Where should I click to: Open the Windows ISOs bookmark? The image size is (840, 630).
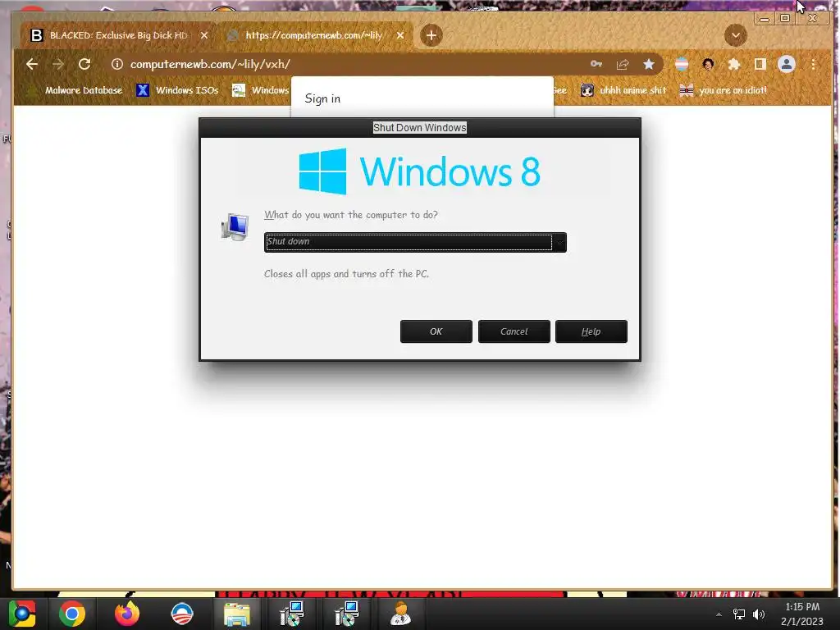coord(177,90)
